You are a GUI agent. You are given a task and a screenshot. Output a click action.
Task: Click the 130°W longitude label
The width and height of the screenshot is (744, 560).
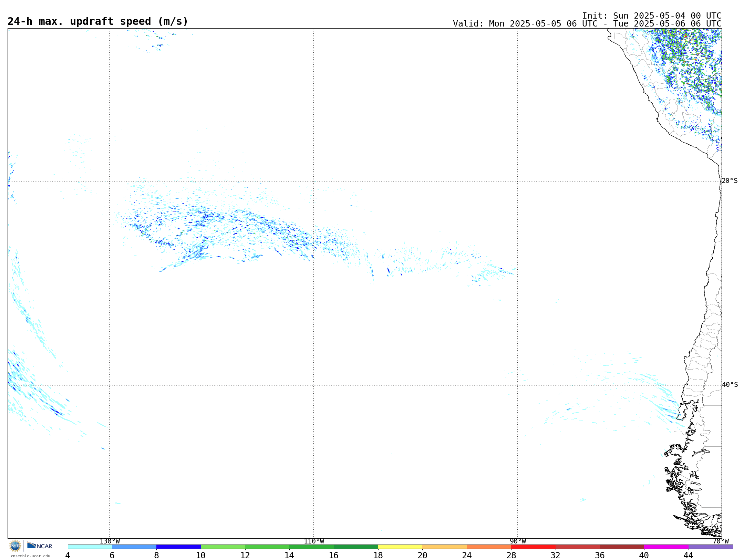tap(110, 541)
